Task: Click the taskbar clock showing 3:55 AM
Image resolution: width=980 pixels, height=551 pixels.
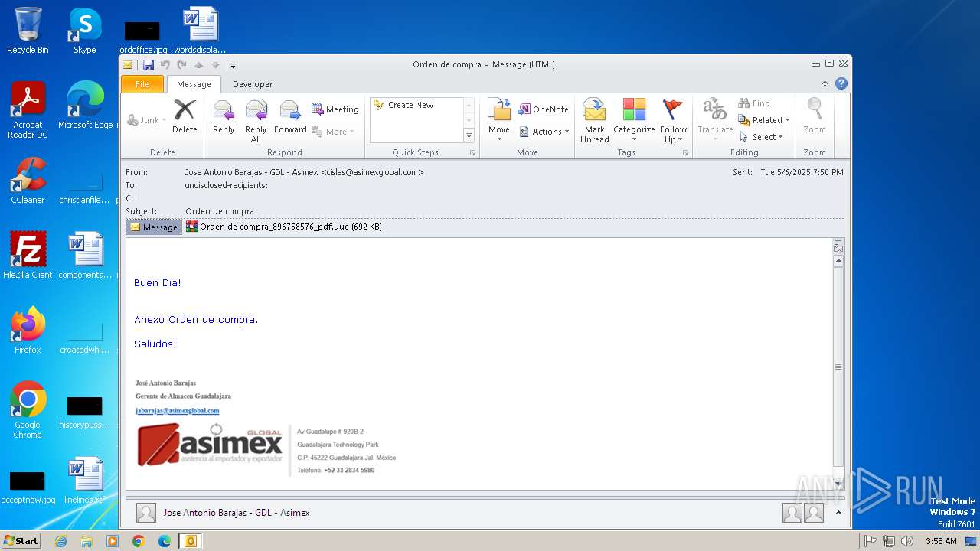Action: pos(941,541)
